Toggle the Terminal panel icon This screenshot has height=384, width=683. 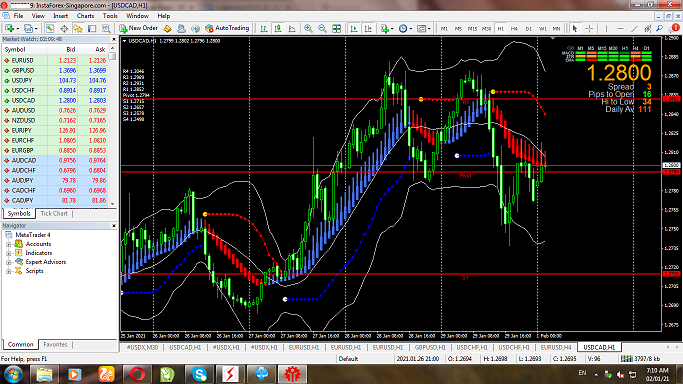coord(92,28)
